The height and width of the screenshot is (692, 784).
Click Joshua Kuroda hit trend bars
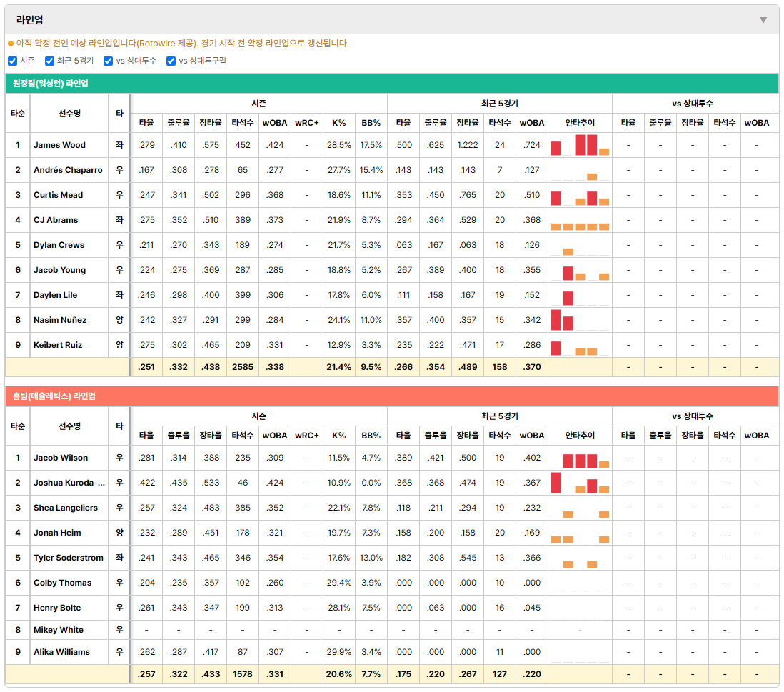[580, 483]
